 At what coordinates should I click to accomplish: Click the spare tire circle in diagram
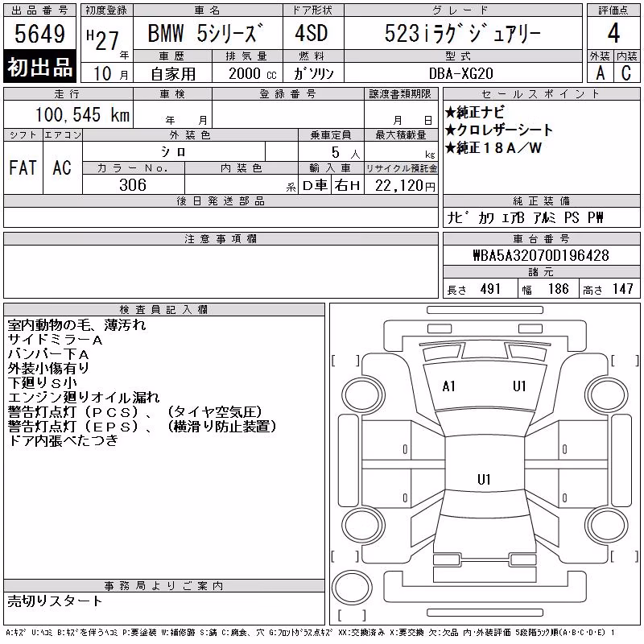point(352,588)
